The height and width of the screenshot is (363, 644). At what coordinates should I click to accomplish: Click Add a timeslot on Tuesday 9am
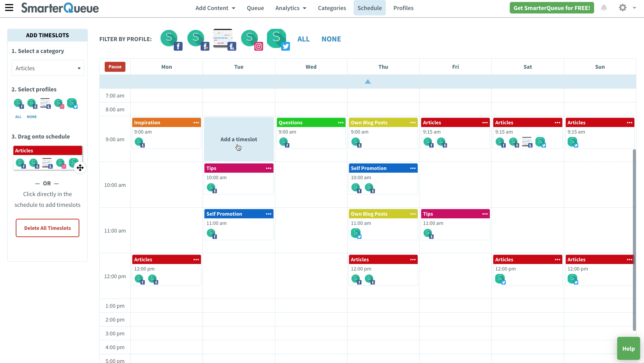pos(239,139)
